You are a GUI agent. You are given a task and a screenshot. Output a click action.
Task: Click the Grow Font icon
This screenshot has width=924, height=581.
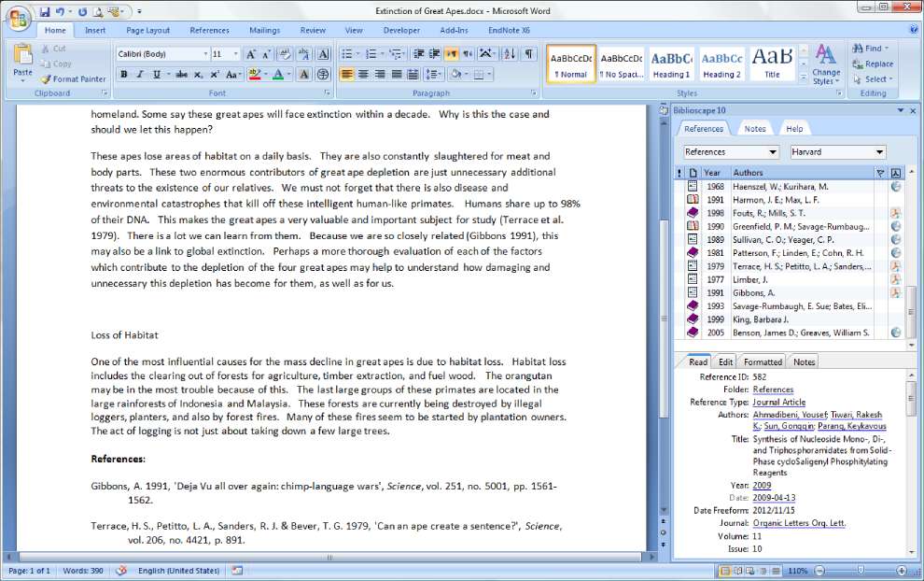click(x=250, y=54)
